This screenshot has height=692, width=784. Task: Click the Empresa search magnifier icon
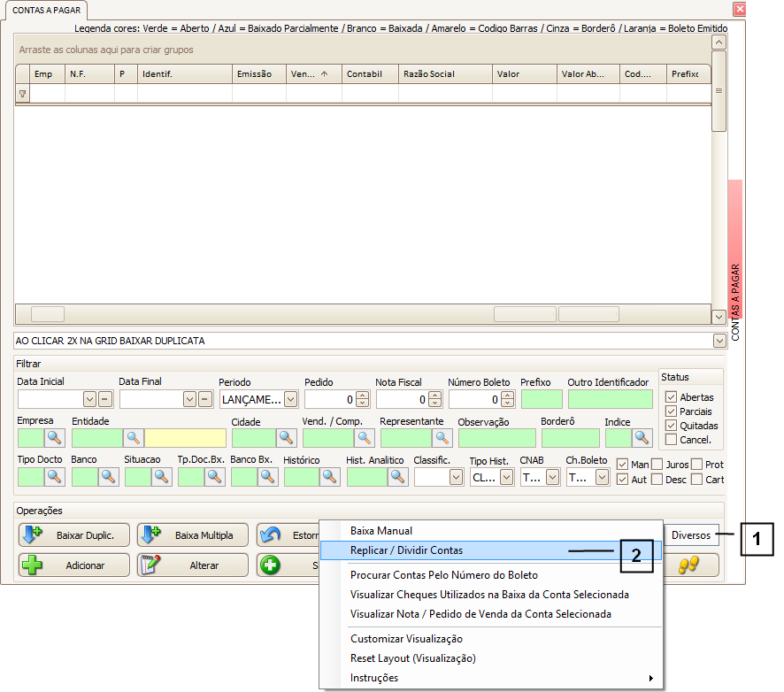[x=55, y=437]
